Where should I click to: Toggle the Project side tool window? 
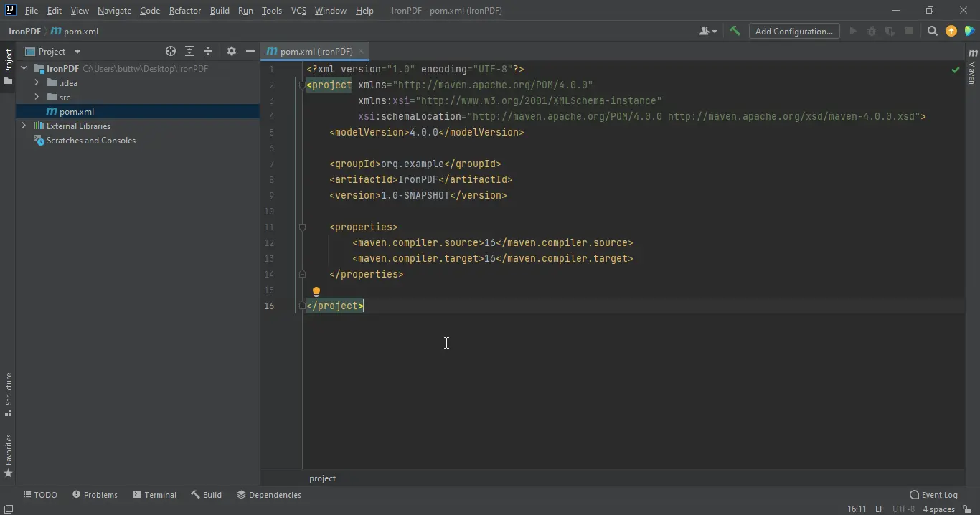point(8,67)
